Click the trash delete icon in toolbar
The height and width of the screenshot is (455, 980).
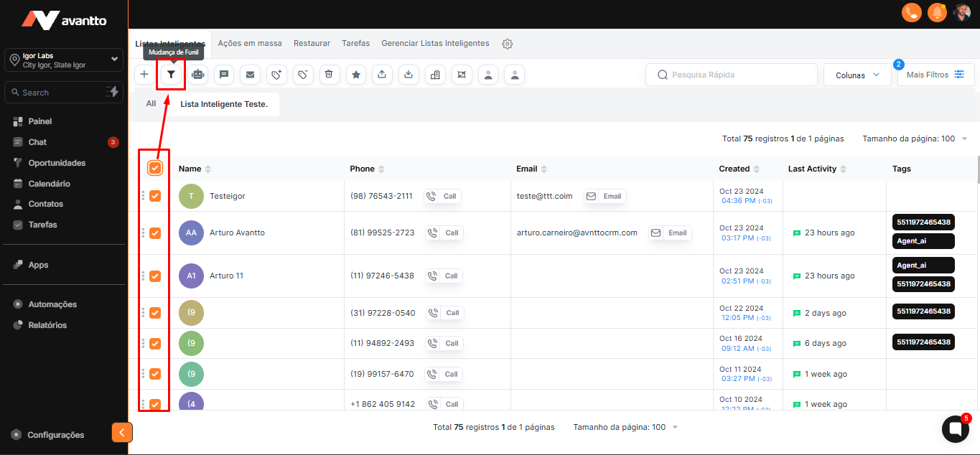point(329,75)
